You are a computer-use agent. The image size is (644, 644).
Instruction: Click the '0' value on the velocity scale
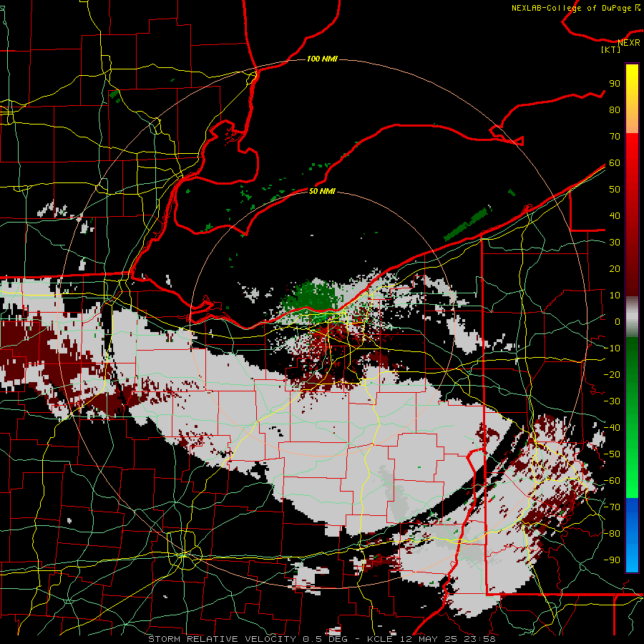618,322
